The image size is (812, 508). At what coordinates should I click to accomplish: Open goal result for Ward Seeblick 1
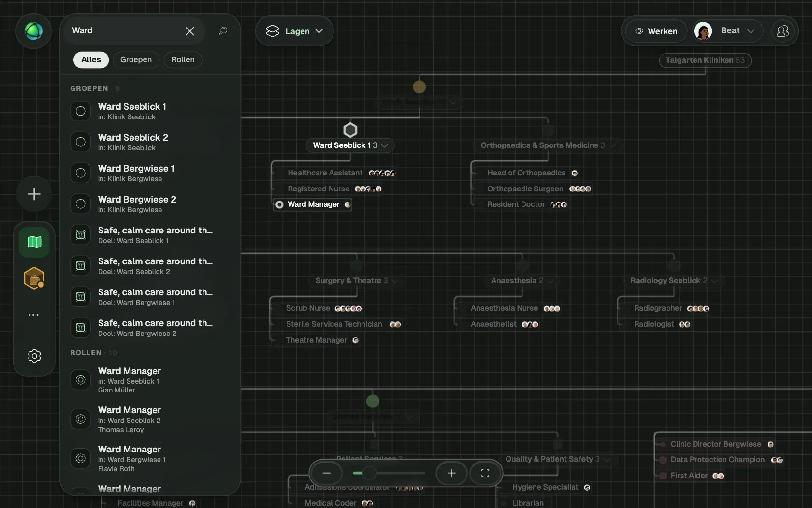(x=150, y=235)
